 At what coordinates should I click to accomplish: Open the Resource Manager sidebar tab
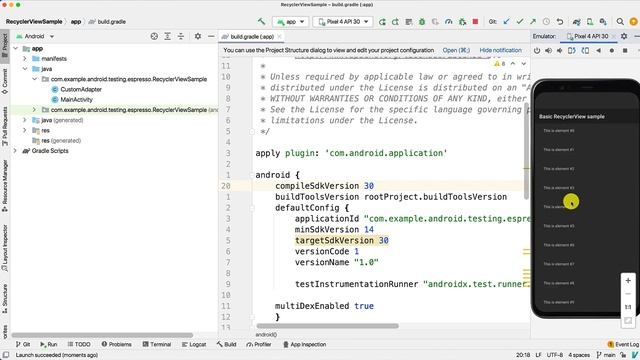4,186
